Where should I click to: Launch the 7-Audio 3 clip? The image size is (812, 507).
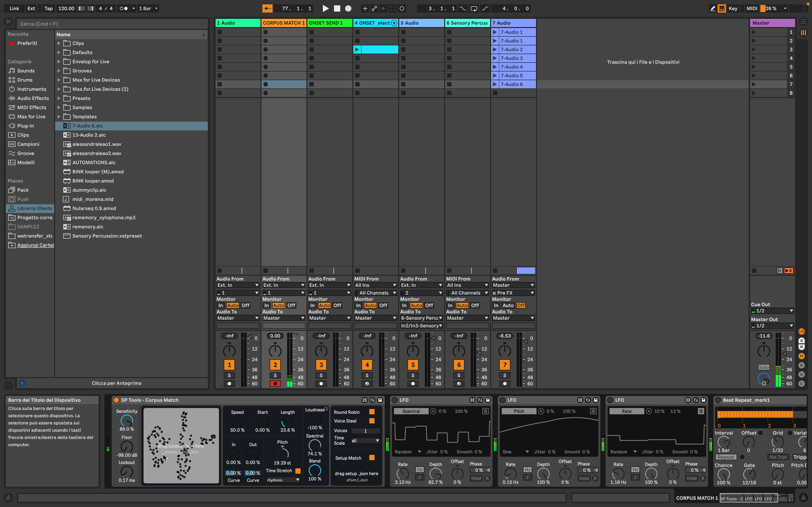click(495, 58)
